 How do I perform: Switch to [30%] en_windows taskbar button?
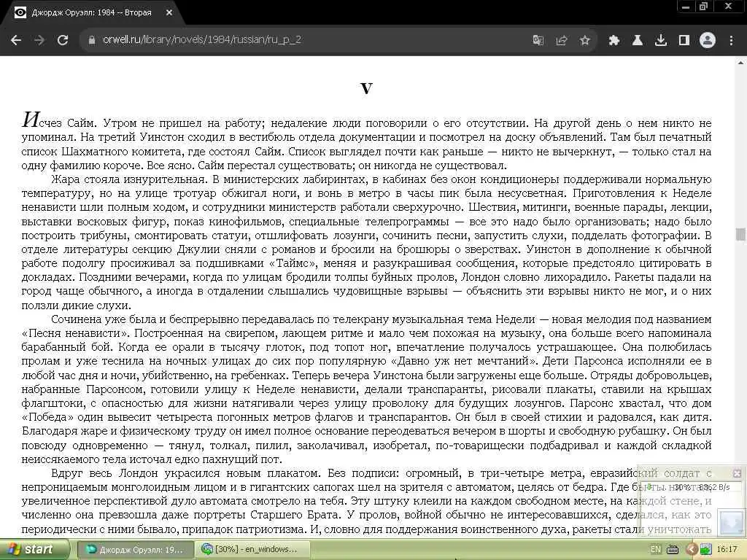point(252,550)
